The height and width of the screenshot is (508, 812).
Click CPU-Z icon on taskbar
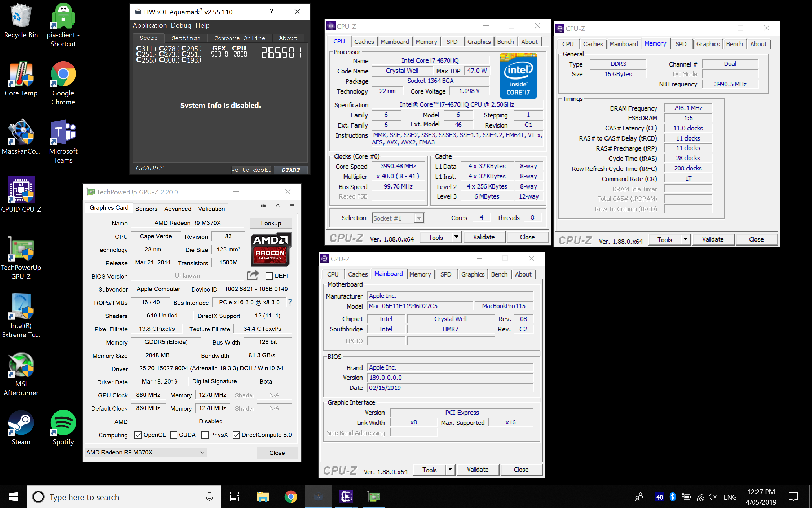pos(346,497)
